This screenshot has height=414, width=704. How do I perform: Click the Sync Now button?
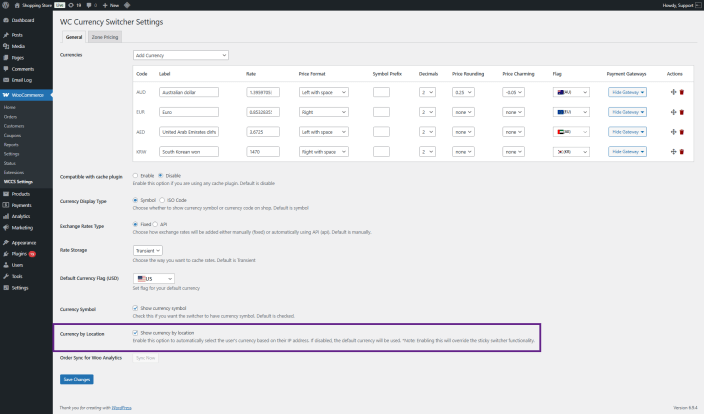click(145, 358)
